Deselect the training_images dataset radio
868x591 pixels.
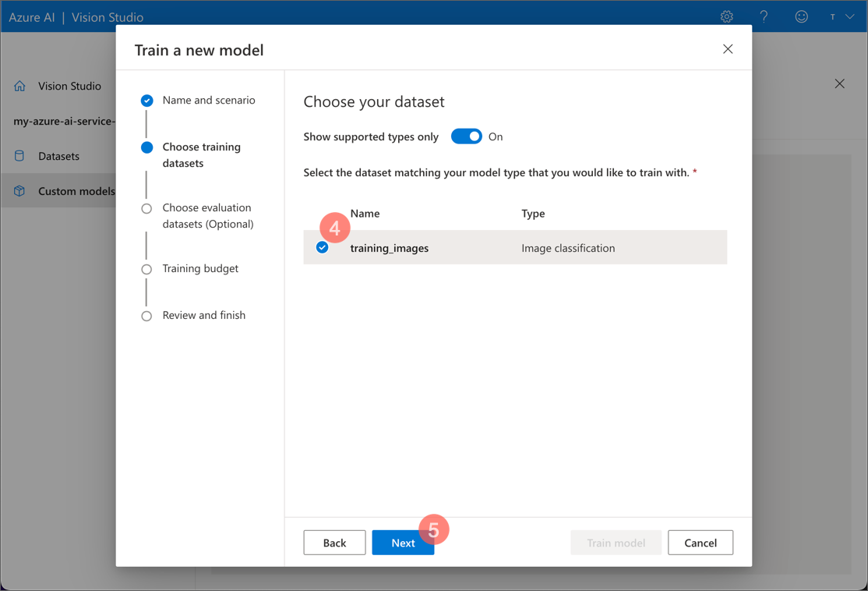322,248
